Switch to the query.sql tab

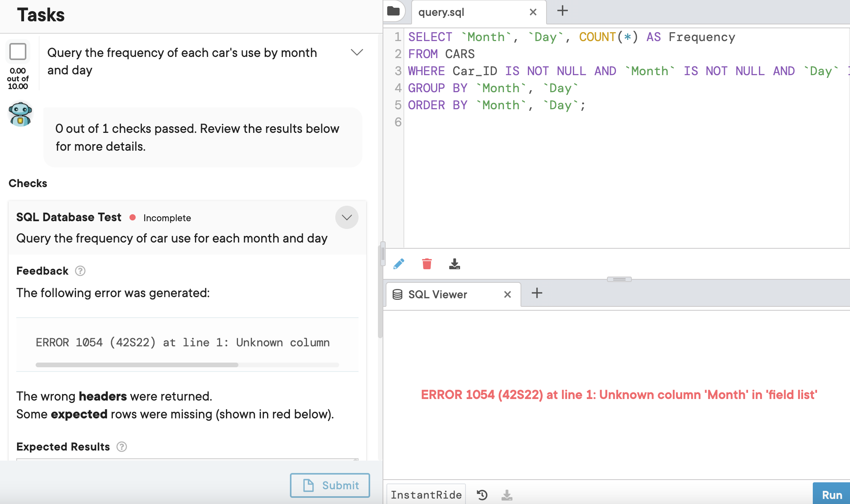[441, 12]
